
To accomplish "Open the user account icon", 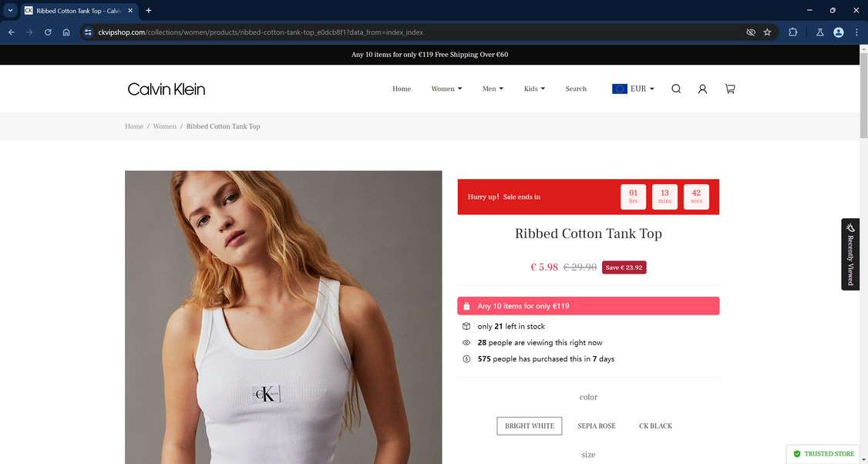I will [x=702, y=89].
